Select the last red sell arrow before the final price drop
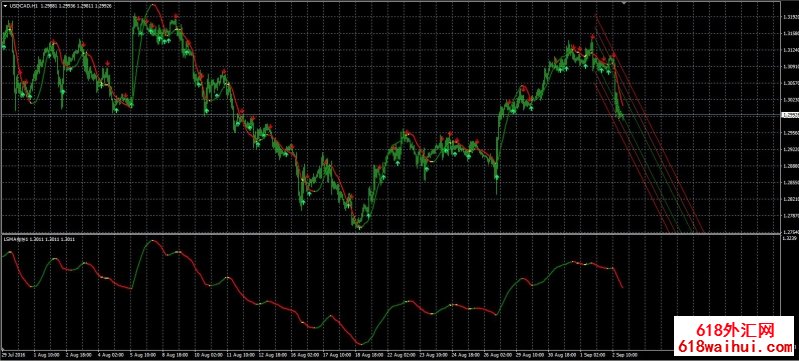Viewport: 799px width, 361px height. point(615,55)
